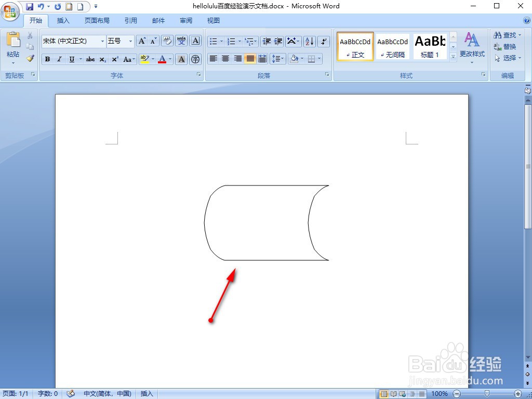Open line spacing dropdown
This screenshot has height=399, width=532.
278,59
